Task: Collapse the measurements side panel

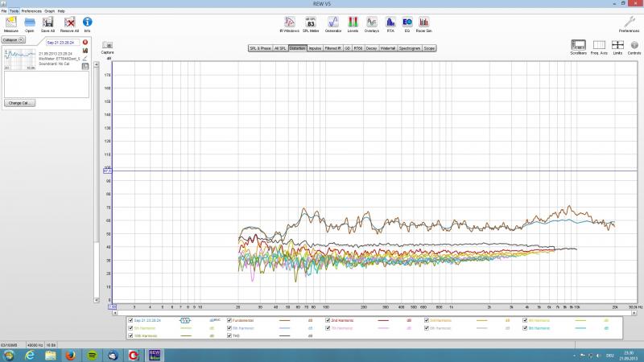Action: pyautogui.click(x=14, y=39)
